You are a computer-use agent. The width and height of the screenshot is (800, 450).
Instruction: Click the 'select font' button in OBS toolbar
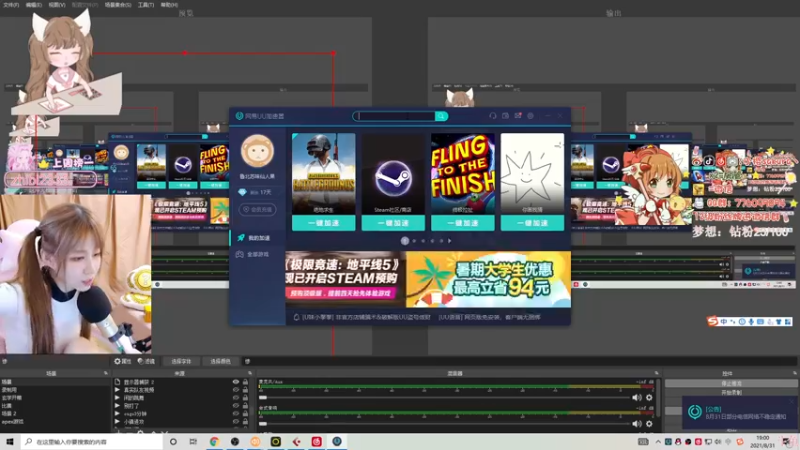[x=181, y=361]
